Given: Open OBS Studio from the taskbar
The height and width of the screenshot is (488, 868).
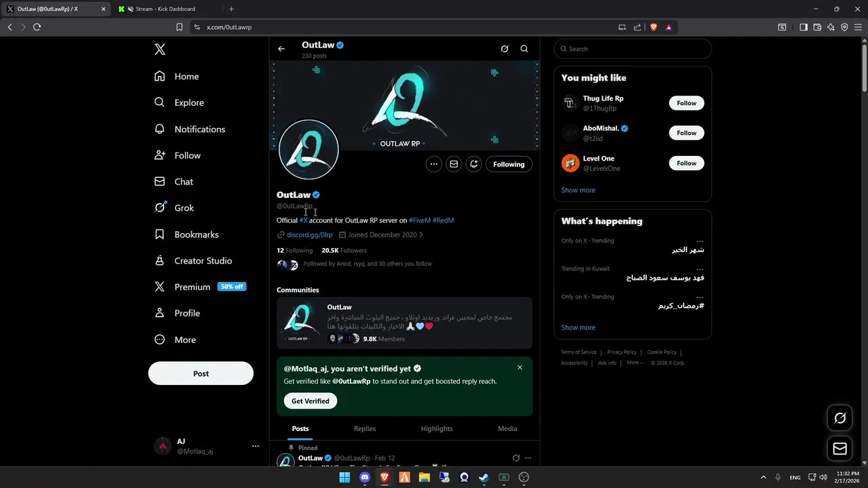Looking at the screenshot, I should click(x=524, y=477).
